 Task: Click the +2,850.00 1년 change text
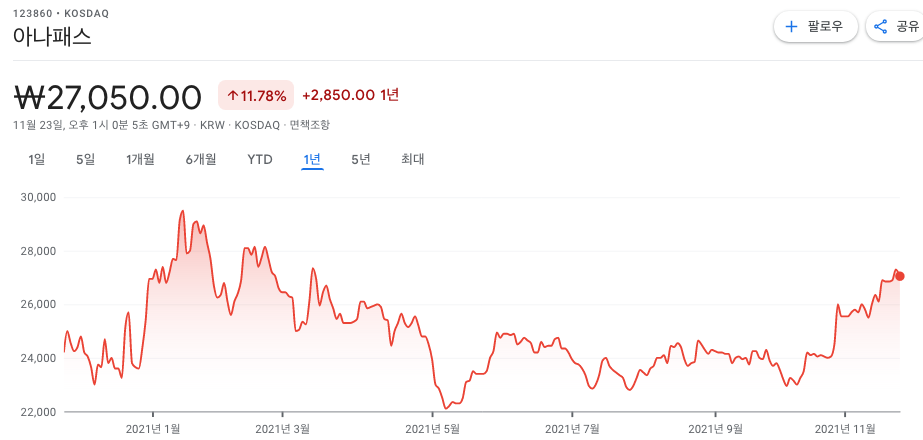pyautogui.click(x=351, y=95)
